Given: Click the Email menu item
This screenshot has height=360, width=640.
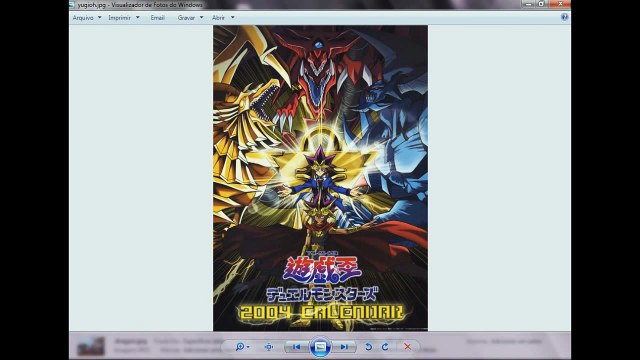Looking at the screenshot, I should coord(157,18).
